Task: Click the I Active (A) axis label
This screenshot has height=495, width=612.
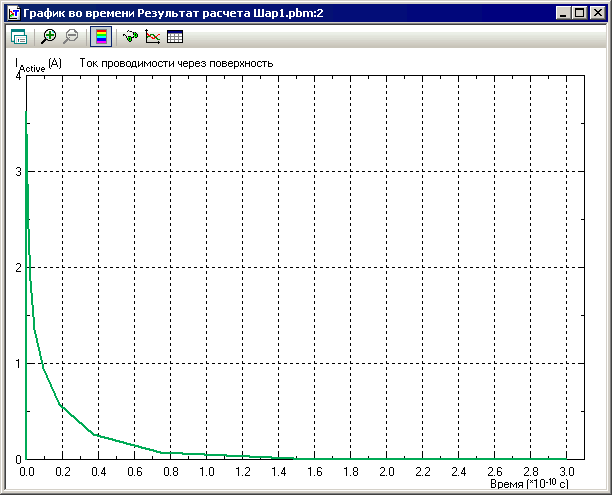Action: click(x=38, y=65)
